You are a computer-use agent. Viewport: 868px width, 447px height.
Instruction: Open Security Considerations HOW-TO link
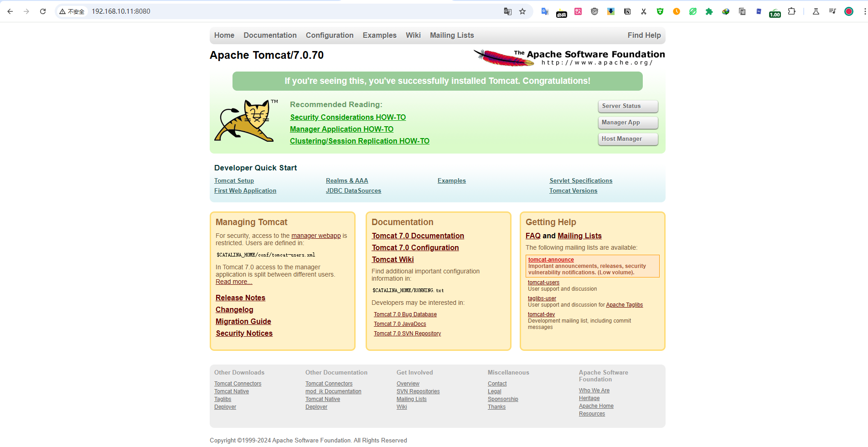click(348, 117)
